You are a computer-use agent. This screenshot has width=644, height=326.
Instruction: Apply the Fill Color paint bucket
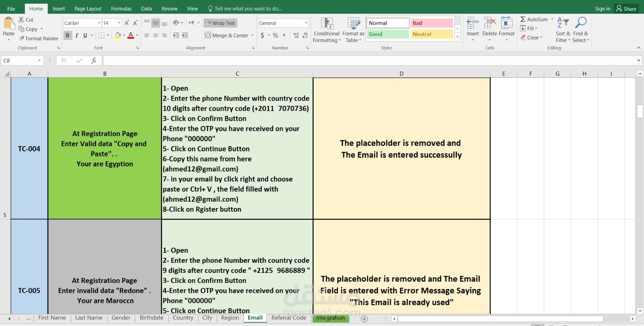tap(118, 35)
